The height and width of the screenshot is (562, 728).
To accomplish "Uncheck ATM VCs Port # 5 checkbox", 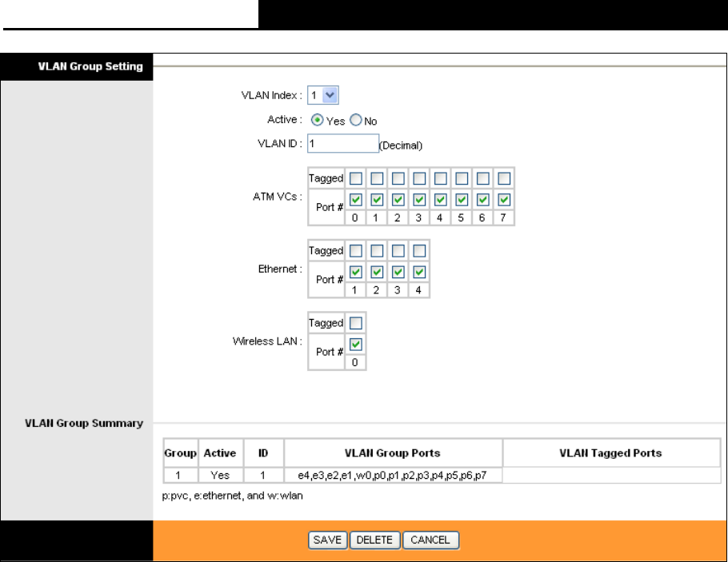I will pyautogui.click(x=462, y=200).
